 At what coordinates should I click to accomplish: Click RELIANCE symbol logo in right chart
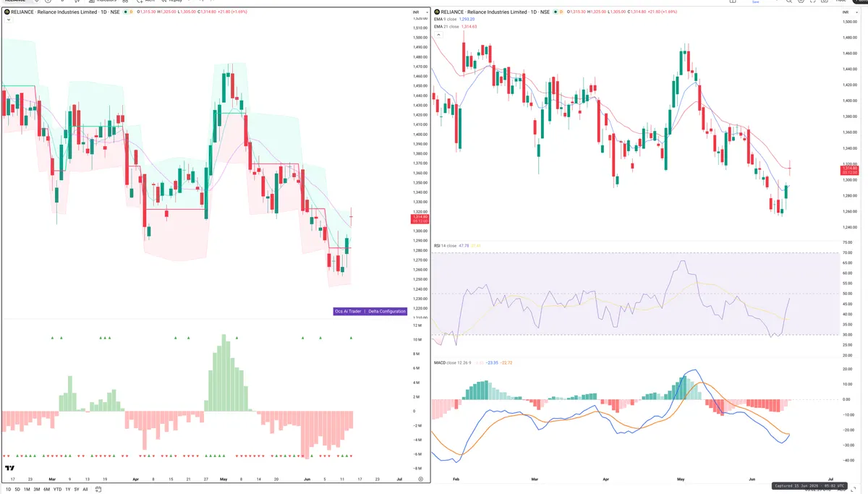(x=437, y=12)
